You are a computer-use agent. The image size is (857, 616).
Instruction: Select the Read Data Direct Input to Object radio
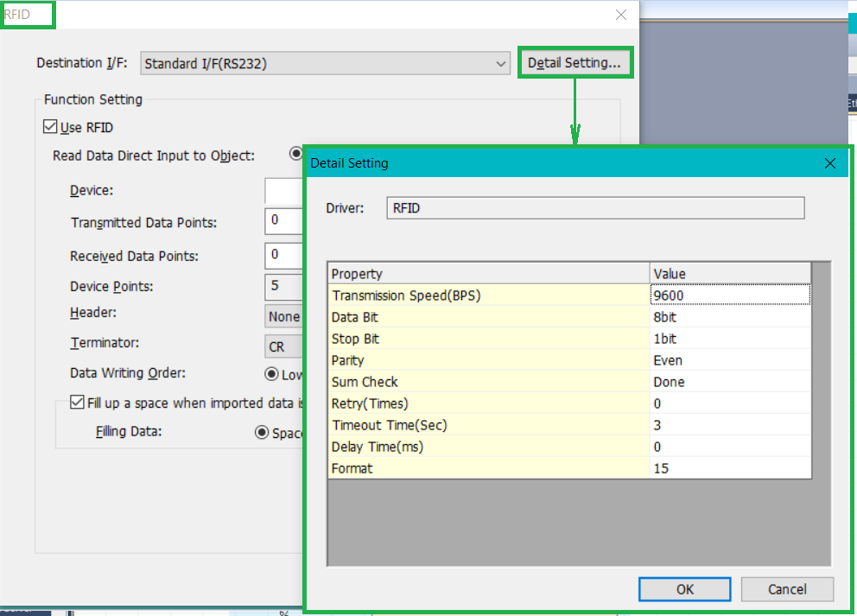tap(295, 154)
